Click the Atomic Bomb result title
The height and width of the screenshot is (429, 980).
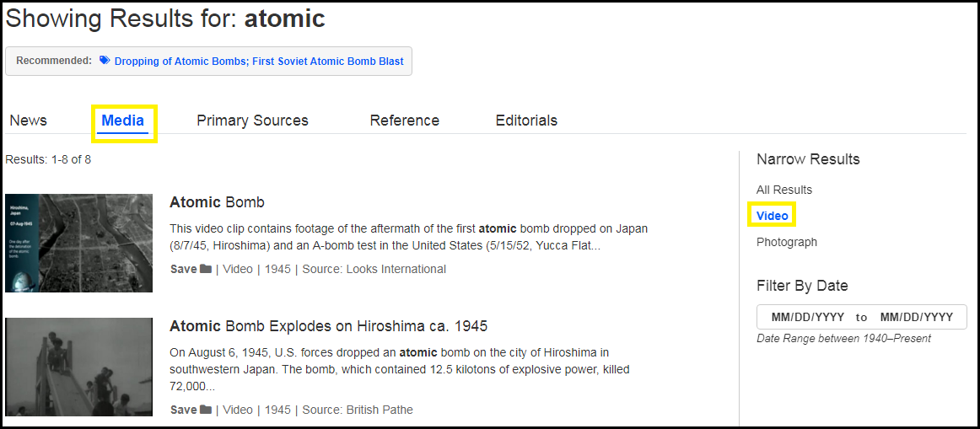coord(217,202)
